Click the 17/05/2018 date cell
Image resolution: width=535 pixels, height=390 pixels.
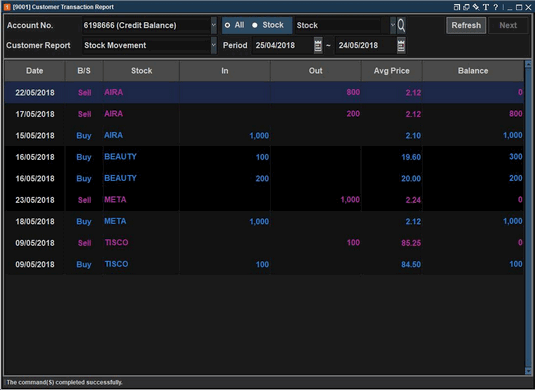click(35, 114)
